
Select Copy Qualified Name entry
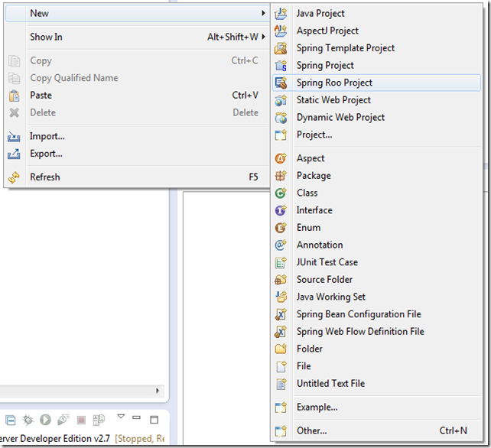(x=138, y=78)
